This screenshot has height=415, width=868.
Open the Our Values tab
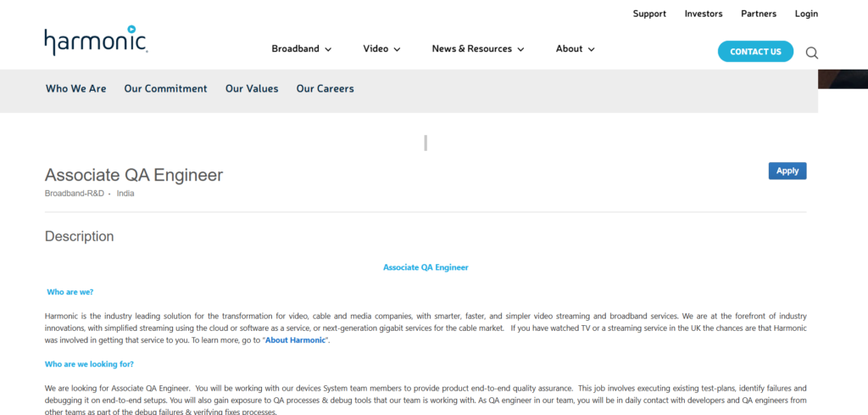(x=252, y=88)
